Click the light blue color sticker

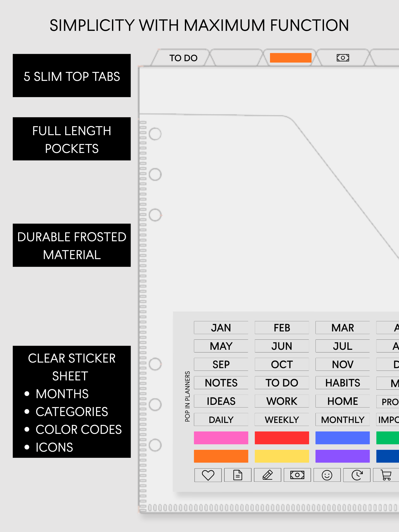pos(343,438)
